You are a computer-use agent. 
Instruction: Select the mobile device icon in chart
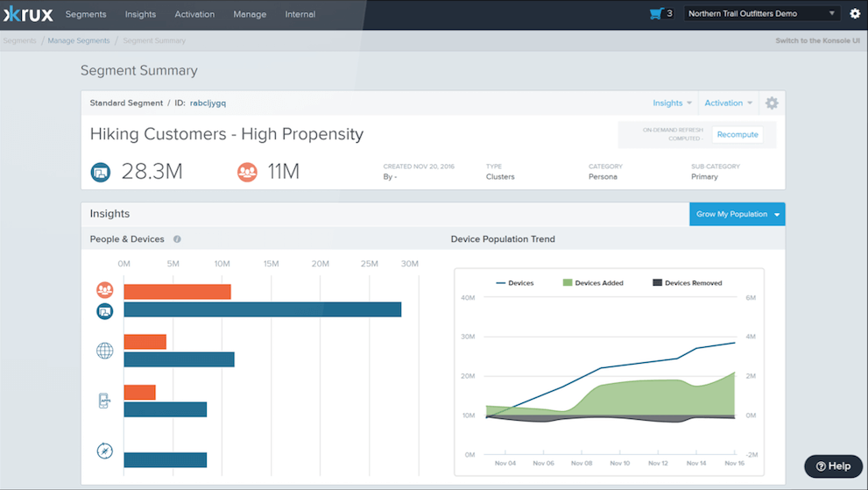[104, 401]
